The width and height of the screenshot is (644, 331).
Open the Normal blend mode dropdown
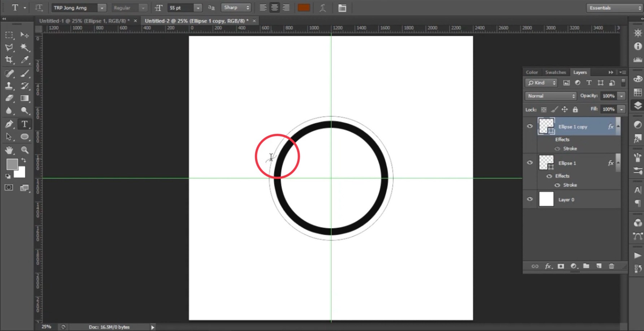coord(551,96)
